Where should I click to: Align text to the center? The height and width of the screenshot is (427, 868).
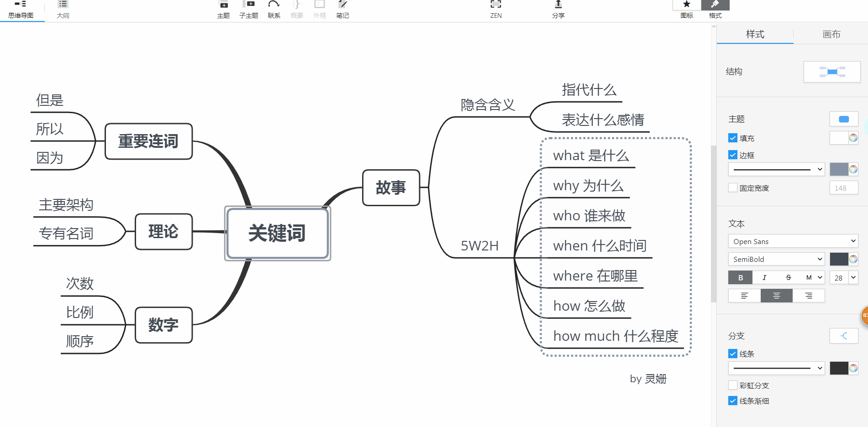tap(776, 296)
